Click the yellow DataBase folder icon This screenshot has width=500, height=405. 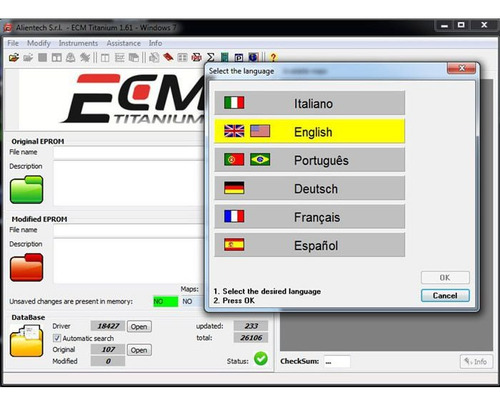[x=26, y=341]
